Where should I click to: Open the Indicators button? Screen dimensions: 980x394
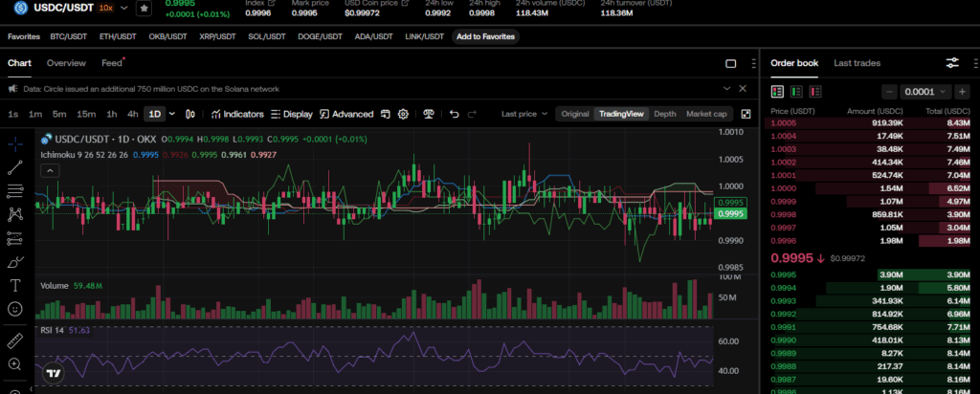237,114
